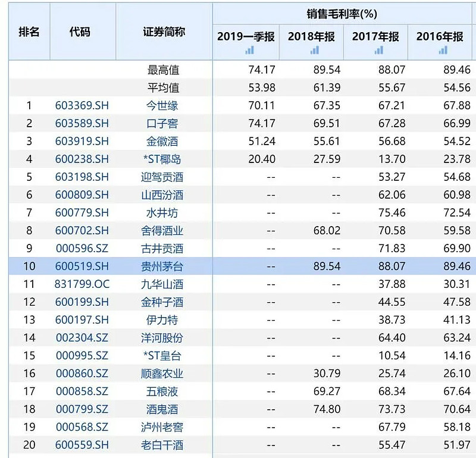Click the chart icon under 2019一季报
This screenshot has height=458, width=476.
pos(249,50)
